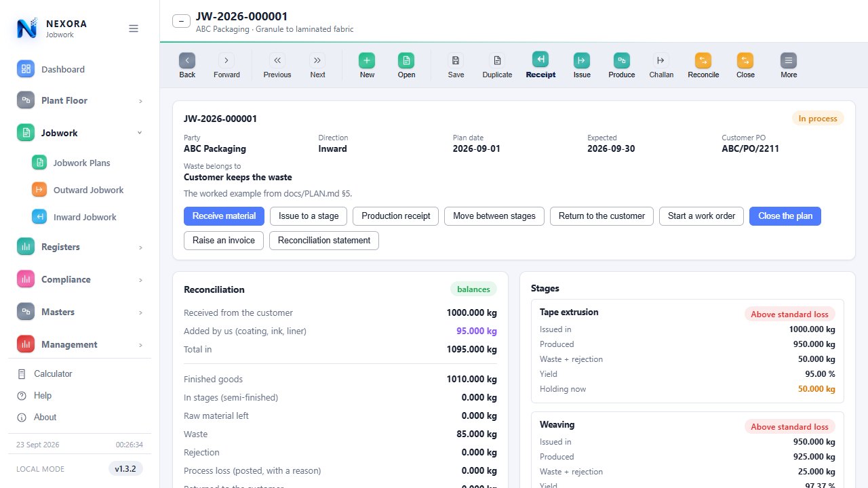Open the Challan toolbar action
The width and height of the screenshot is (868, 488).
pos(661,60)
